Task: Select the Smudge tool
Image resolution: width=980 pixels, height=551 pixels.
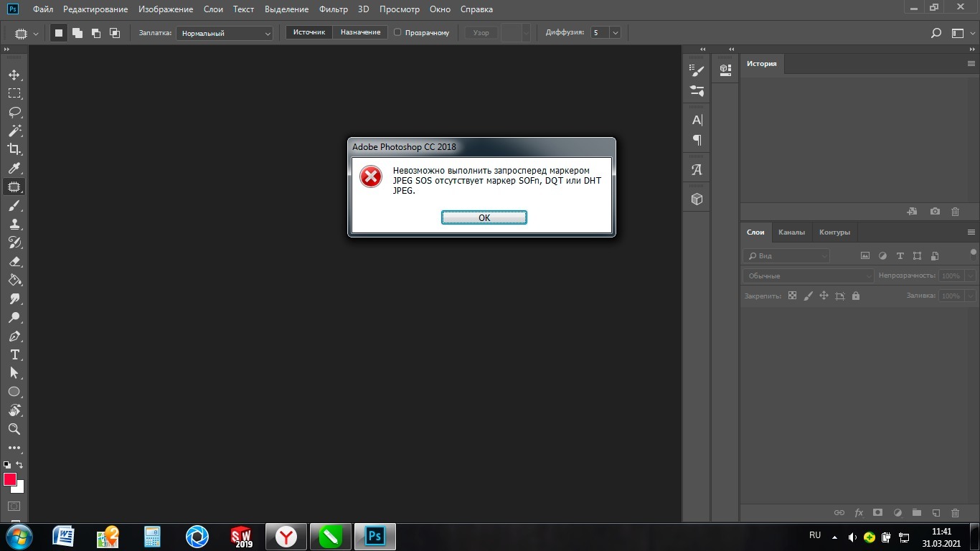Action: 14,298
